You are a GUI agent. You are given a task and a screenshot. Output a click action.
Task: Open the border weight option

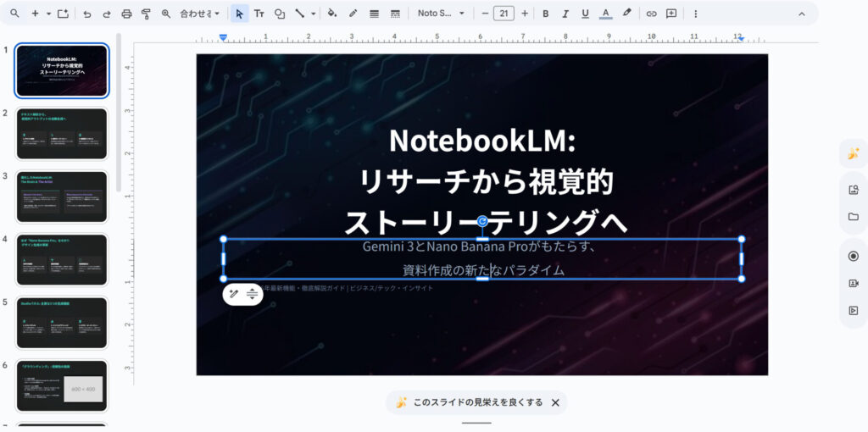(x=374, y=14)
